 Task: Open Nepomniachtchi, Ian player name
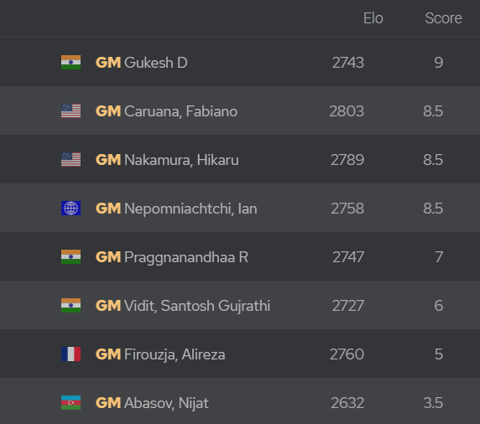[x=191, y=209]
